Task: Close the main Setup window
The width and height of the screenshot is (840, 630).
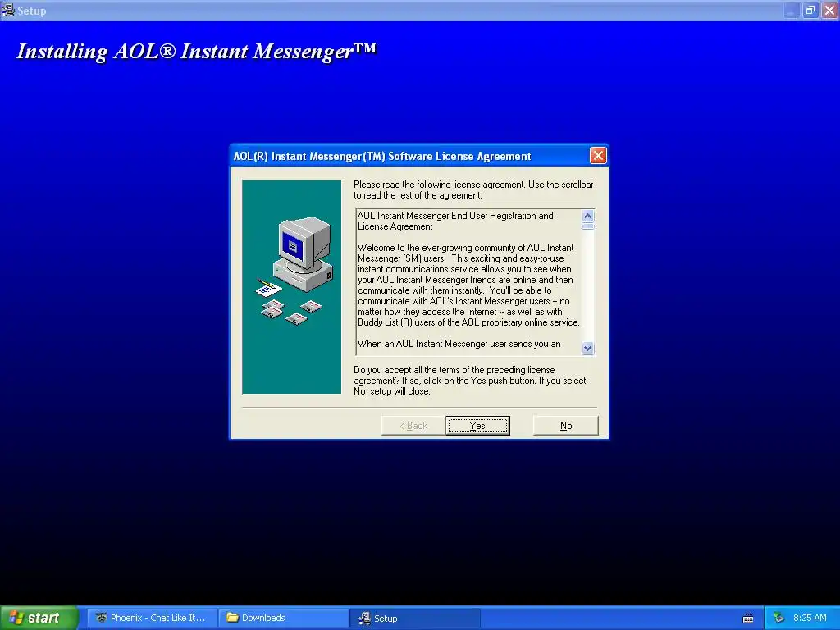Action: 830,10
